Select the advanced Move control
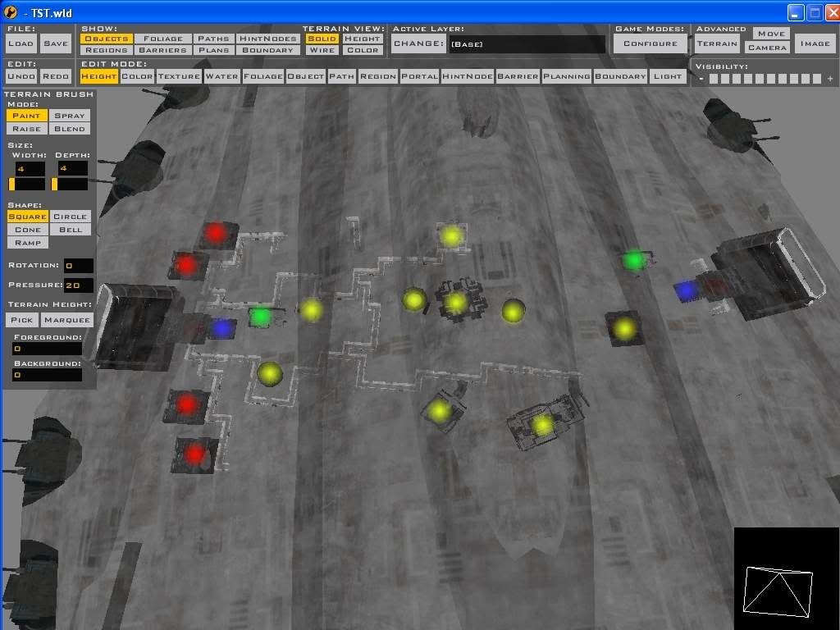 771,34
